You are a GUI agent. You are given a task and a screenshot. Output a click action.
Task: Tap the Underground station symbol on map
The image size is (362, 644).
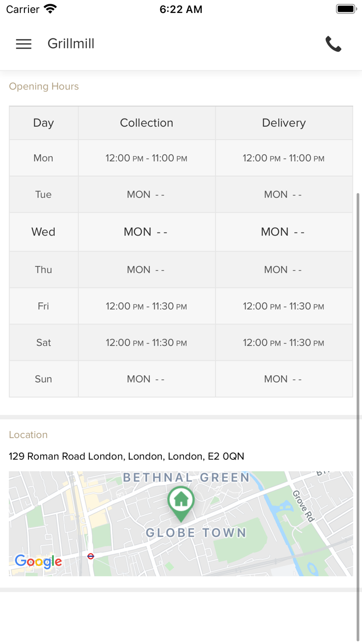91,556
